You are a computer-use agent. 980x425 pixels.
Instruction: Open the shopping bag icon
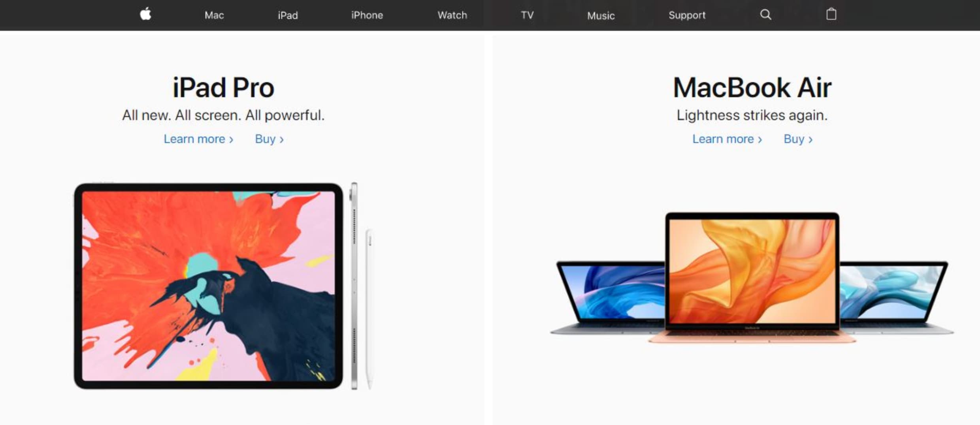pos(831,14)
